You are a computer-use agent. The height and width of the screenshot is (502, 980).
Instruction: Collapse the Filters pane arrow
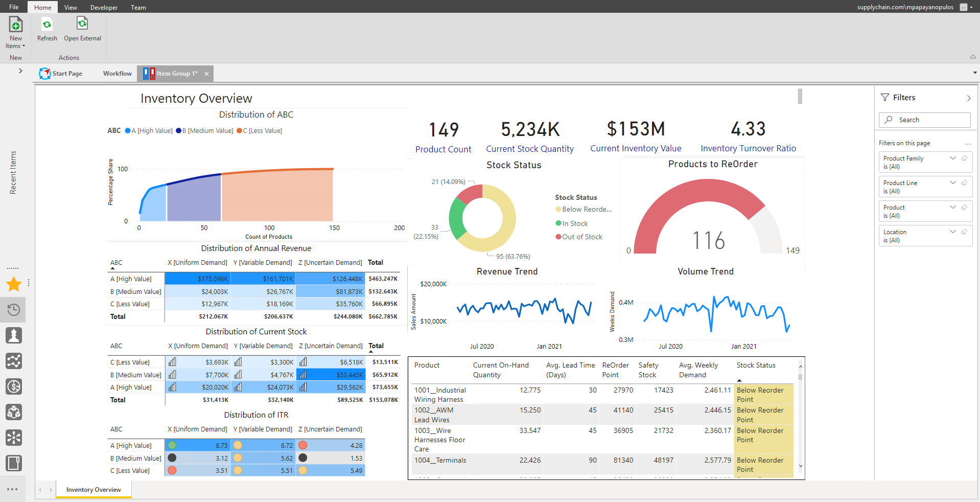pyautogui.click(x=969, y=98)
